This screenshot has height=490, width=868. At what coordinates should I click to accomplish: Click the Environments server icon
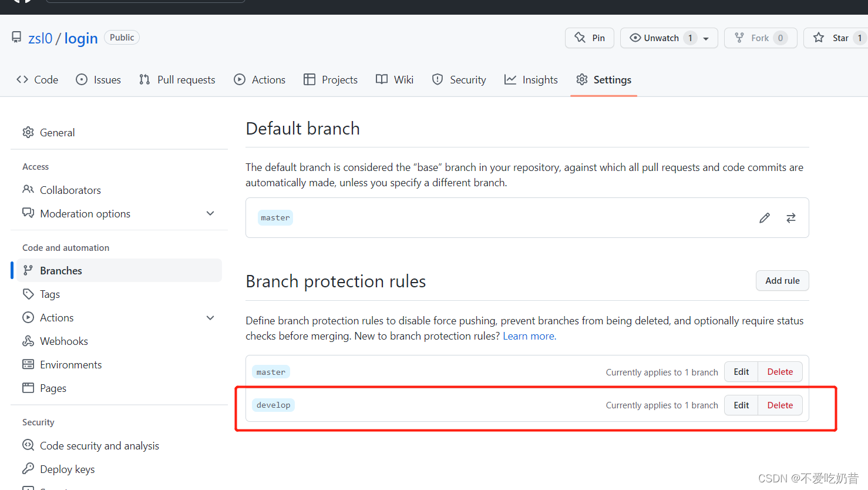tap(28, 364)
